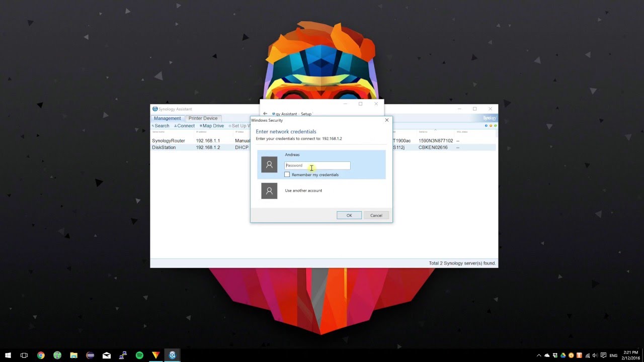Click Connect in Synology Assistant toolbar
644x362 pixels.
click(x=185, y=126)
